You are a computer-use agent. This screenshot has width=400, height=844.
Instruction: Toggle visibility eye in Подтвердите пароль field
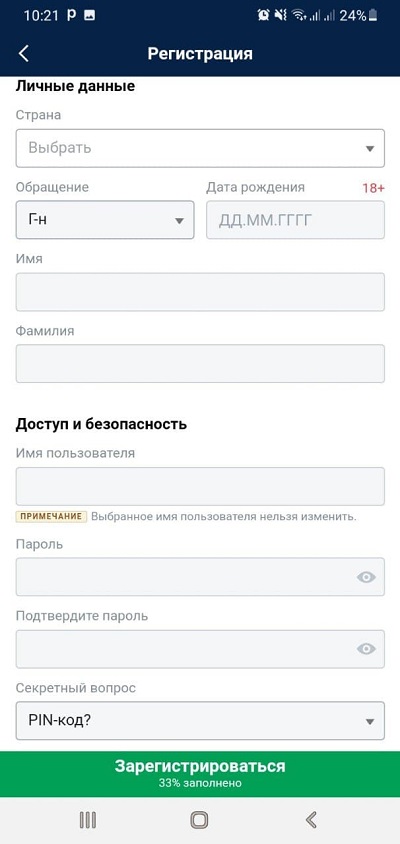pos(366,649)
